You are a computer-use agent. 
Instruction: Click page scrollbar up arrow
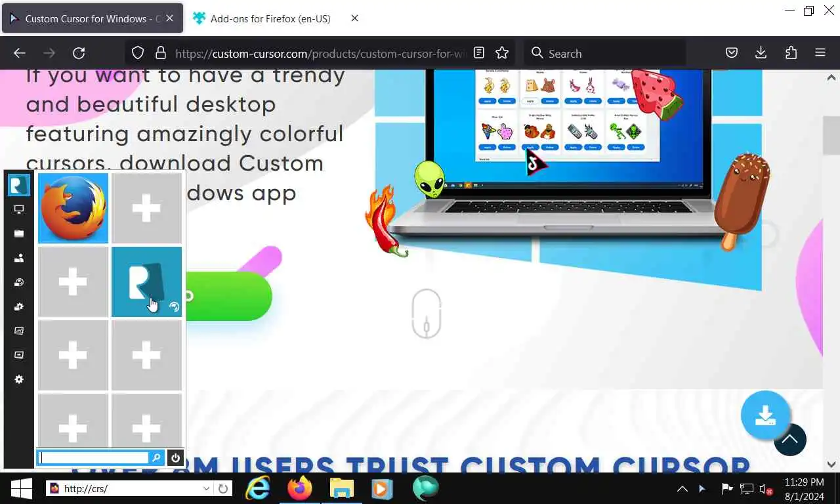(x=831, y=77)
